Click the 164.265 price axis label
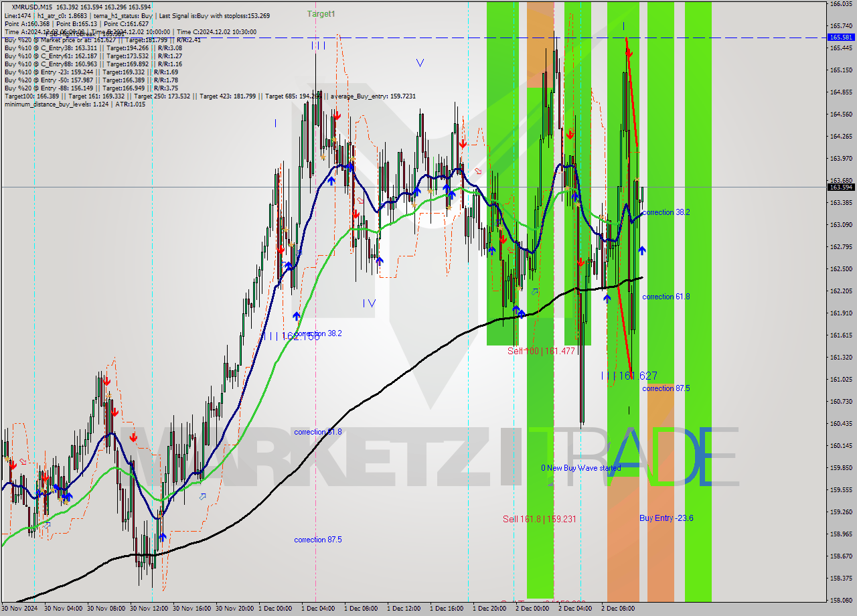The image size is (857, 616). point(841,137)
